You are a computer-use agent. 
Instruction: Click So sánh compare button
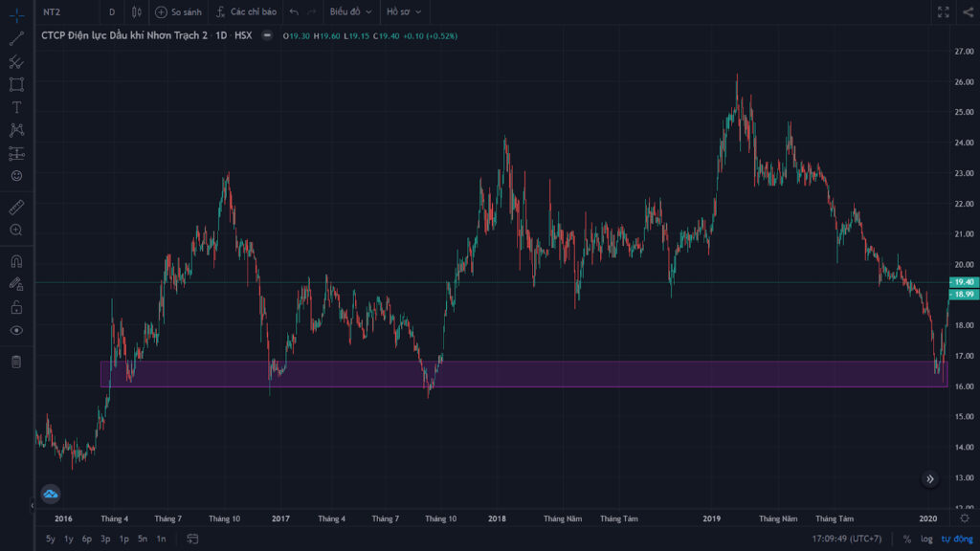[x=179, y=11]
